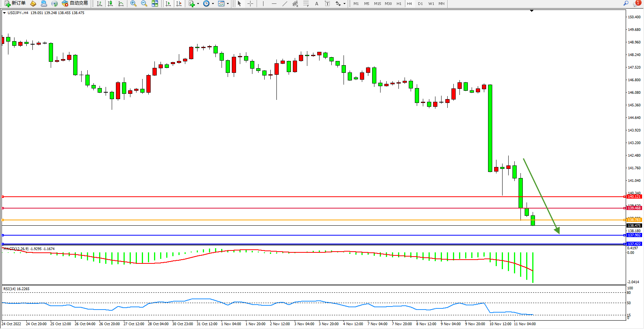Expand the periodicity clock dropdown arrow

pos(213,4)
